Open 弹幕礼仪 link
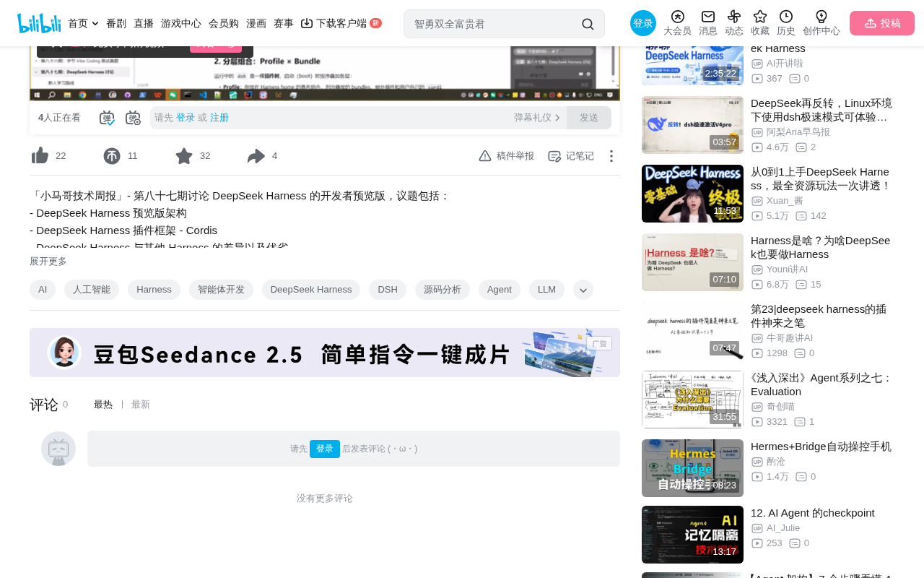 (537, 118)
